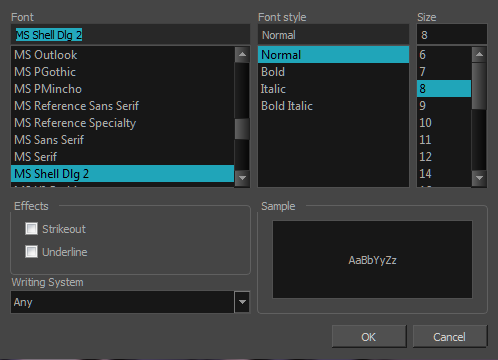Choose Bold Italic font style

[x=333, y=106]
